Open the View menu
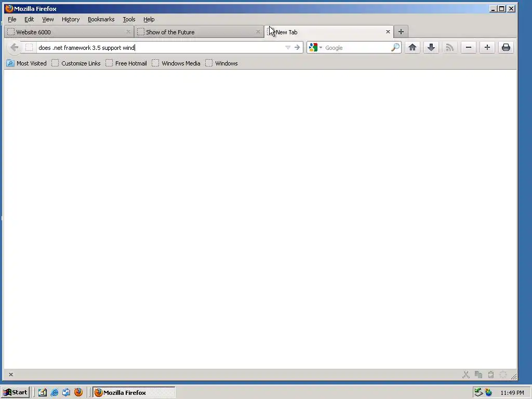The image size is (532, 399). (48, 19)
